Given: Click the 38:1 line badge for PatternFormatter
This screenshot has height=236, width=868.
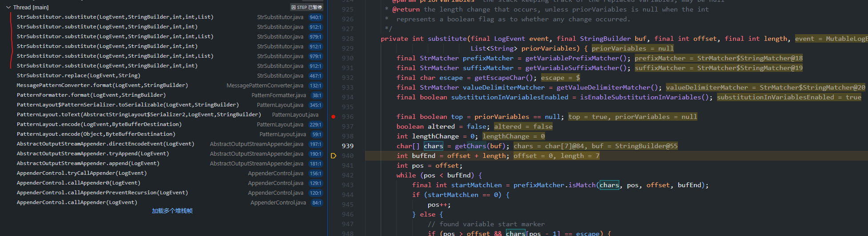Looking at the screenshot, I should [x=316, y=95].
